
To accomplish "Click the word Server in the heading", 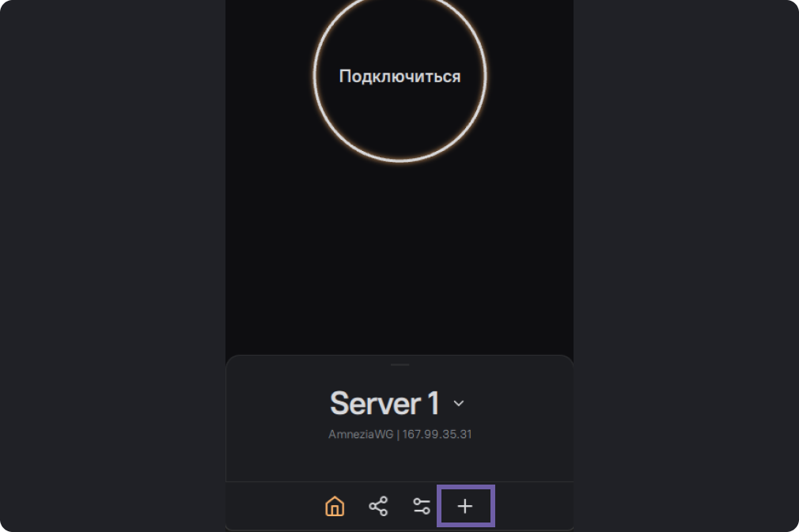I will (374, 403).
